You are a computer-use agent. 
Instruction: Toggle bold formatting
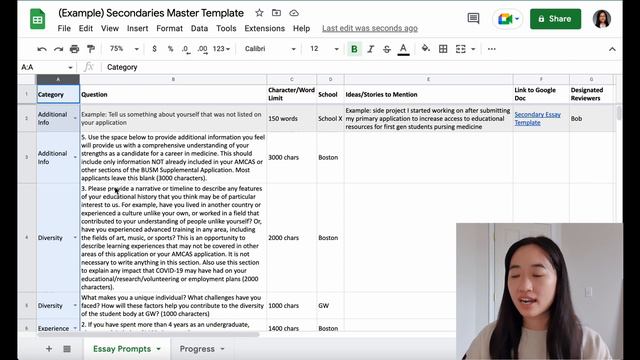tap(354, 49)
